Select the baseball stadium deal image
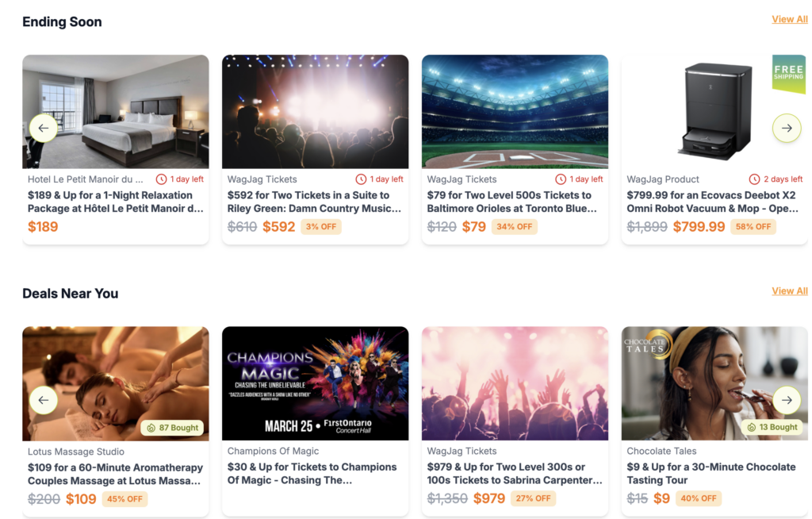 click(515, 111)
